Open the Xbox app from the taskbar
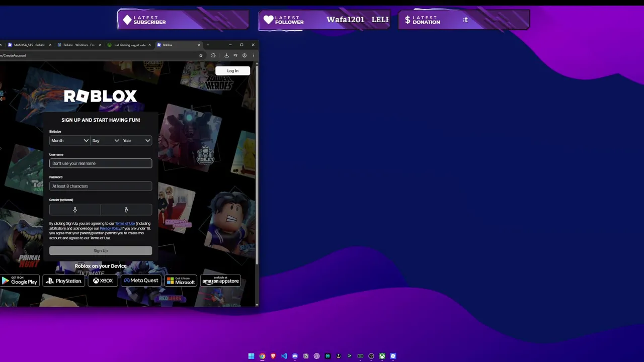The width and height of the screenshot is (644, 362). point(382,356)
